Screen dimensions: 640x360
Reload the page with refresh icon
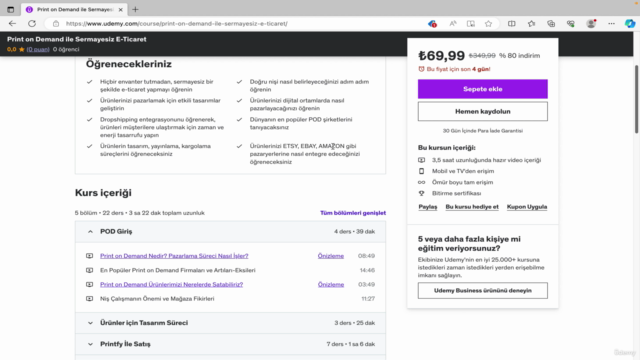tap(32, 24)
